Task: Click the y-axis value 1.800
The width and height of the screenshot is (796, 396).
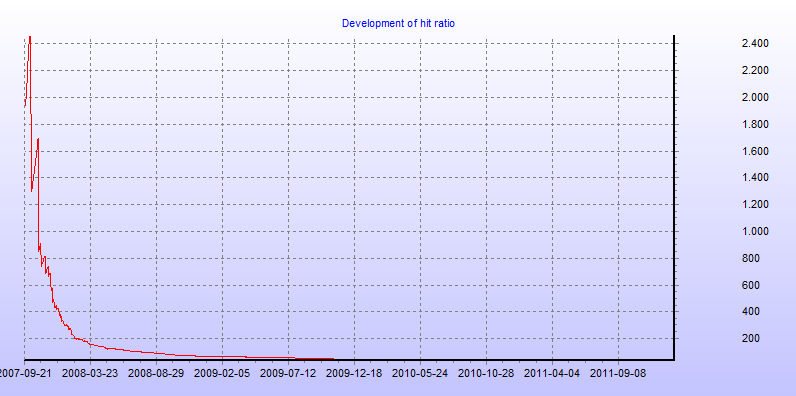Action: tap(754, 124)
